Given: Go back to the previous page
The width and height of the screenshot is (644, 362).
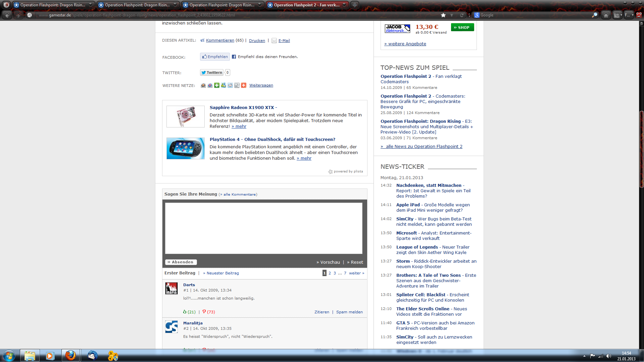Looking at the screenshot, I should click(x=7, y=15).
